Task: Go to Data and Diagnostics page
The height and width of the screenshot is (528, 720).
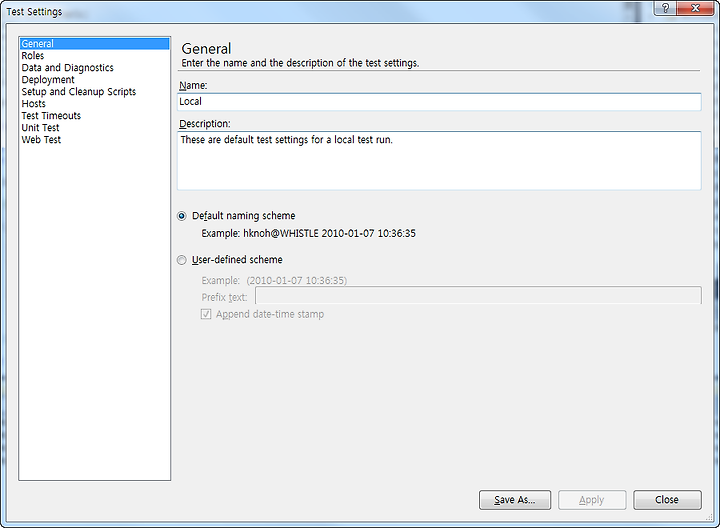Action: coord(68,67)
